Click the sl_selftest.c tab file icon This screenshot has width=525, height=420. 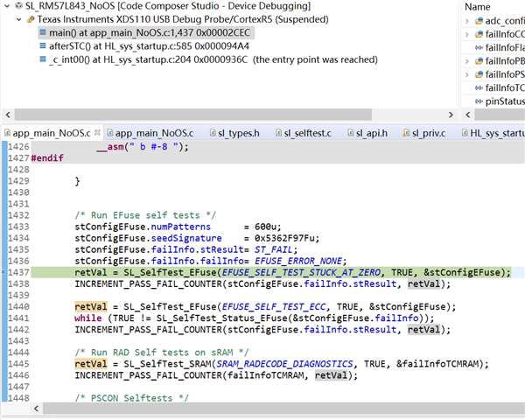278,133
